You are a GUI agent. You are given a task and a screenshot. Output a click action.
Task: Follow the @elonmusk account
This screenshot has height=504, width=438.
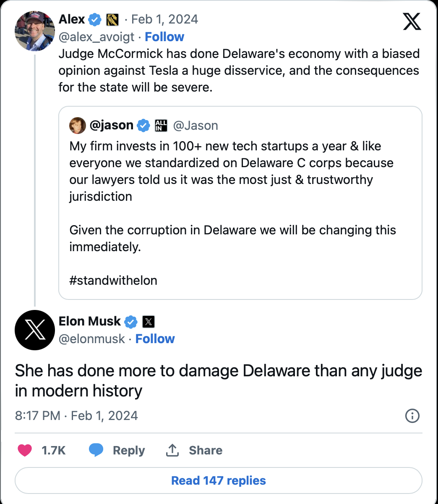155,339
